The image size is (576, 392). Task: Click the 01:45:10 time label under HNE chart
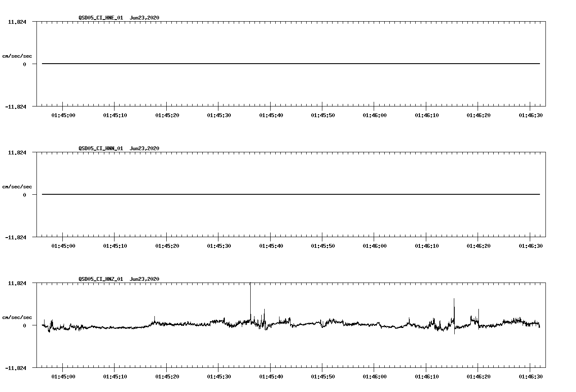click(115, 115)
